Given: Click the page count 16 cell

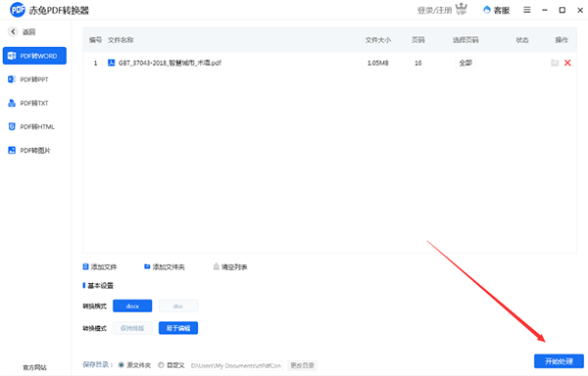Looking at the screenshot, I should (x=418, y=63).
